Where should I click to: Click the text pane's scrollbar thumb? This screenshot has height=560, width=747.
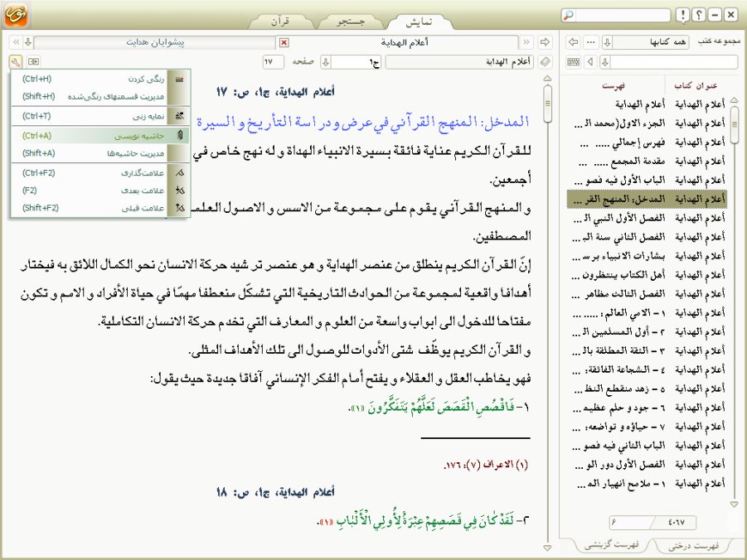tap(547, 104)
